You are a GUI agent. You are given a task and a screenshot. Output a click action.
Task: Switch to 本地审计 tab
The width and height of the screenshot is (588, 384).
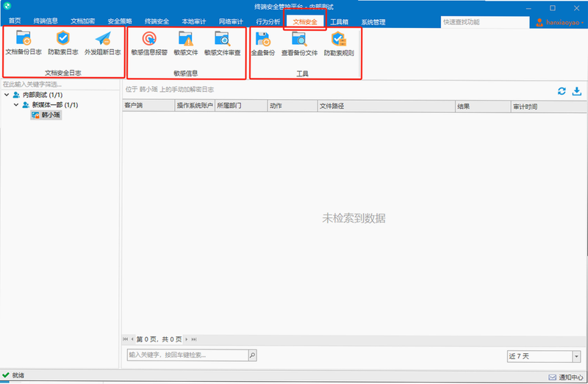point(194,21)
